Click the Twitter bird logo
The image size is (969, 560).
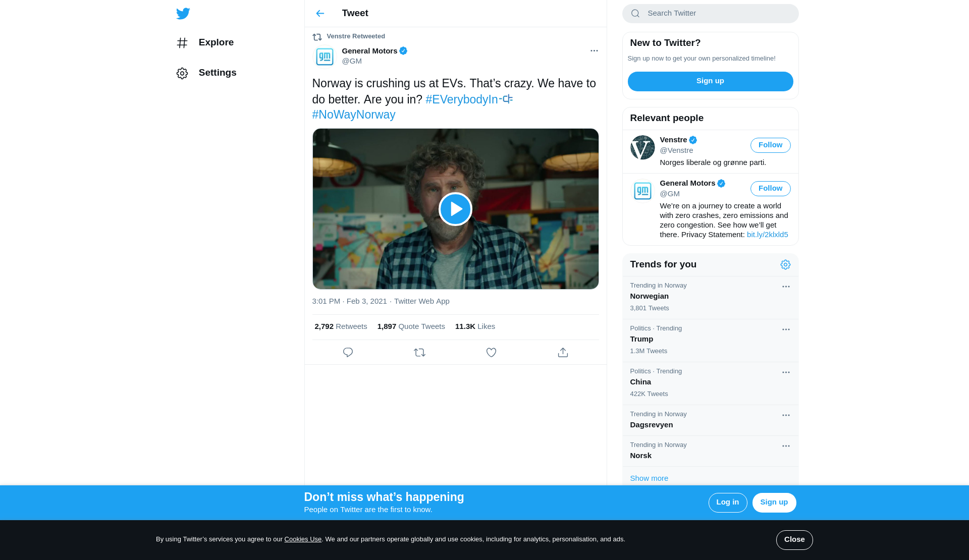[183, 14]
